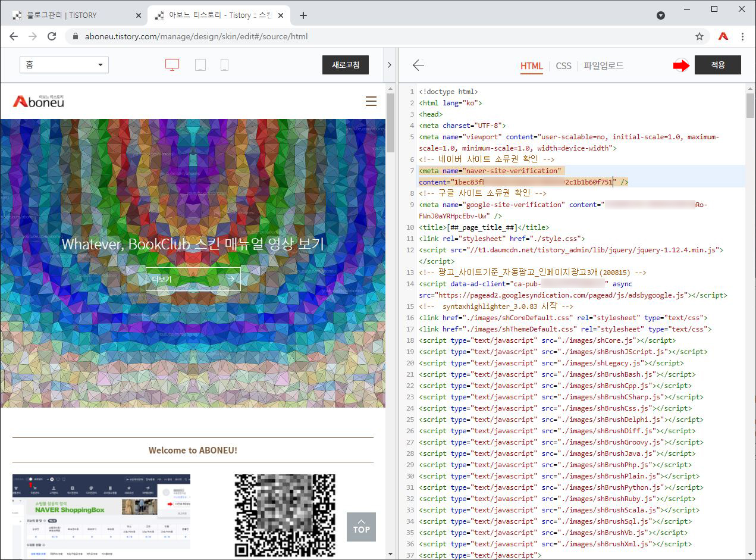Click the 새로고침 refresh button
The height and width of the screenshot is (560, 756).
point(346,65)
